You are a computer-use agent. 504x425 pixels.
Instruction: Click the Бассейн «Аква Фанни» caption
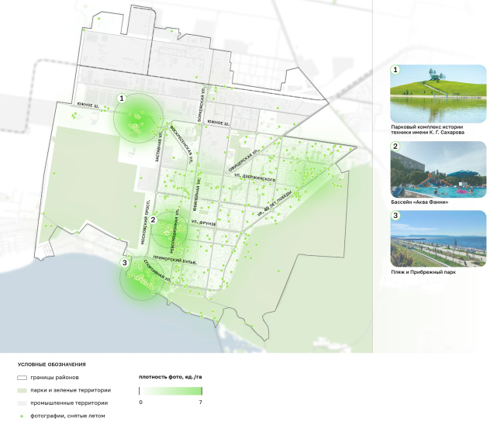pyautogui.click(x=419, y=202)
